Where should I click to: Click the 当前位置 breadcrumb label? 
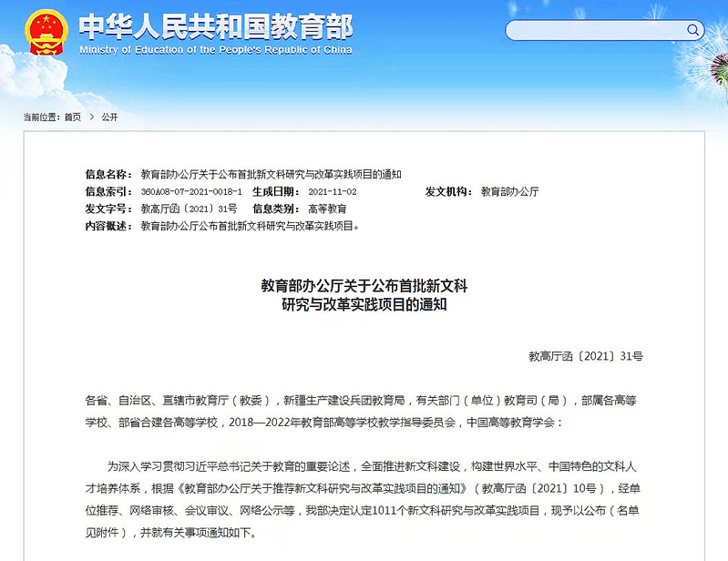[41, 117]
